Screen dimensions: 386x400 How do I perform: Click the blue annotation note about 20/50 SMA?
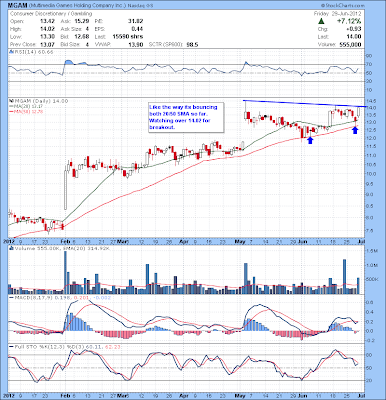pyautogui.click(x=186, y=117)
